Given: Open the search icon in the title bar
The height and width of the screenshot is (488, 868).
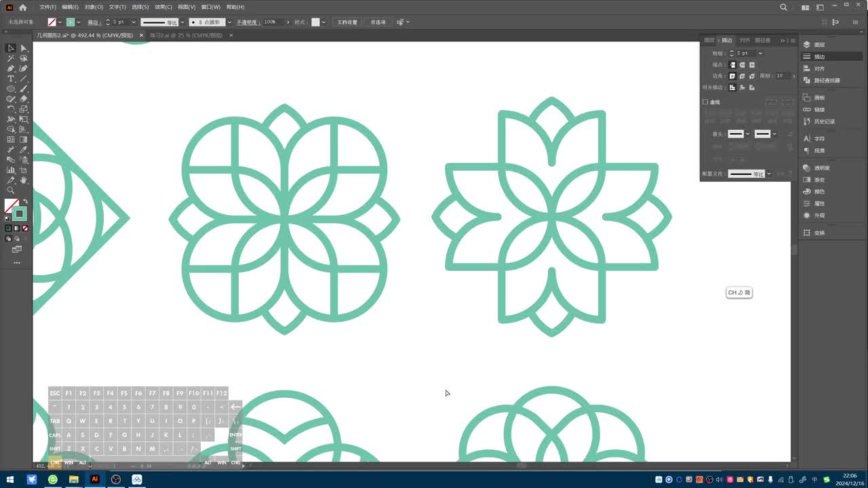Looking at the screenshot, I should (x=784, y=7).
